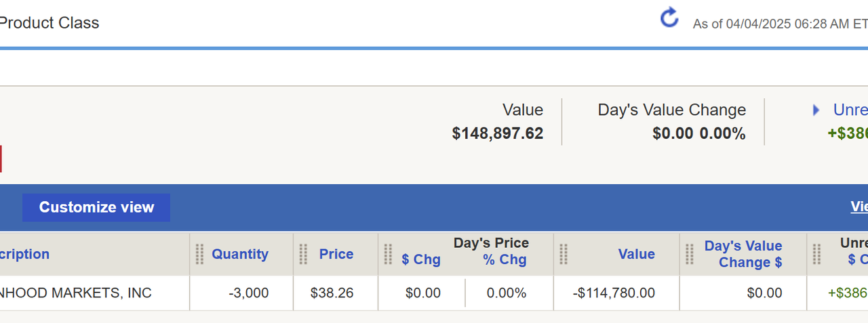Screen dimensions: 868x323
Task: Click the Price column drag handle
Action: tap(303, 255)
